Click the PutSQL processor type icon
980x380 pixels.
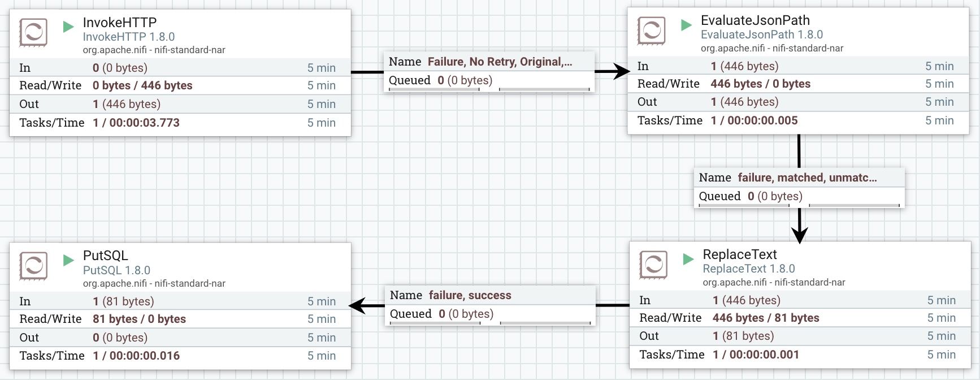[33, 266]
